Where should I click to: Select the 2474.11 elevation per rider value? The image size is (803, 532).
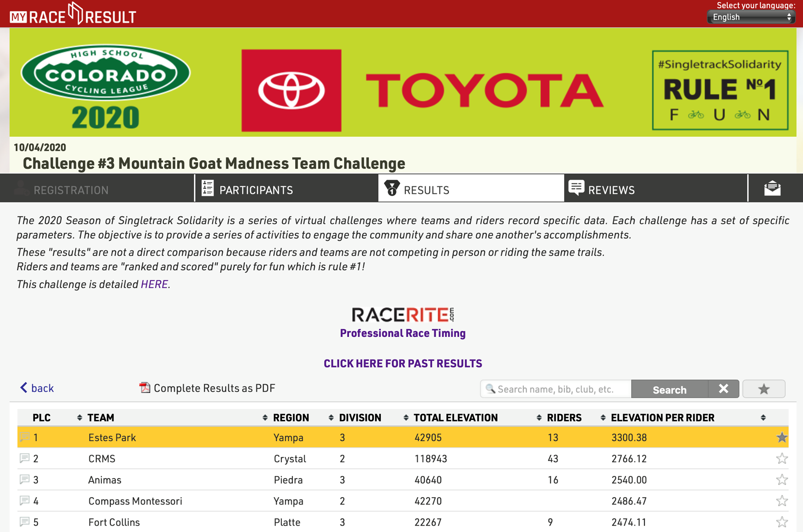[629, 522]
